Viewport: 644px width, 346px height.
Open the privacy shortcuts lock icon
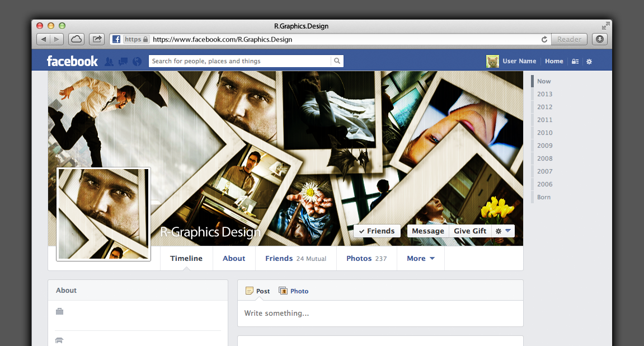[575, 62]
